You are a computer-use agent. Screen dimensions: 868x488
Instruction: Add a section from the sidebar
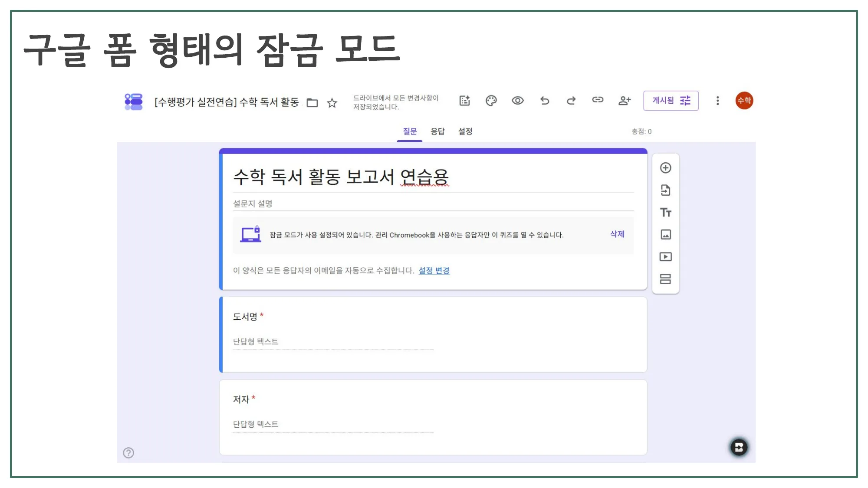click(x=665, y=279)
